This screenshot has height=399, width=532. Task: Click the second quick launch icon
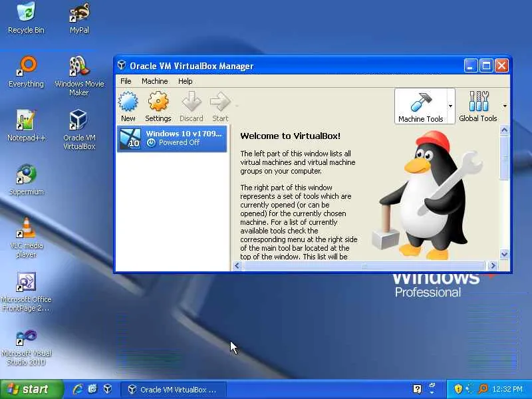[x=92, y=389]
